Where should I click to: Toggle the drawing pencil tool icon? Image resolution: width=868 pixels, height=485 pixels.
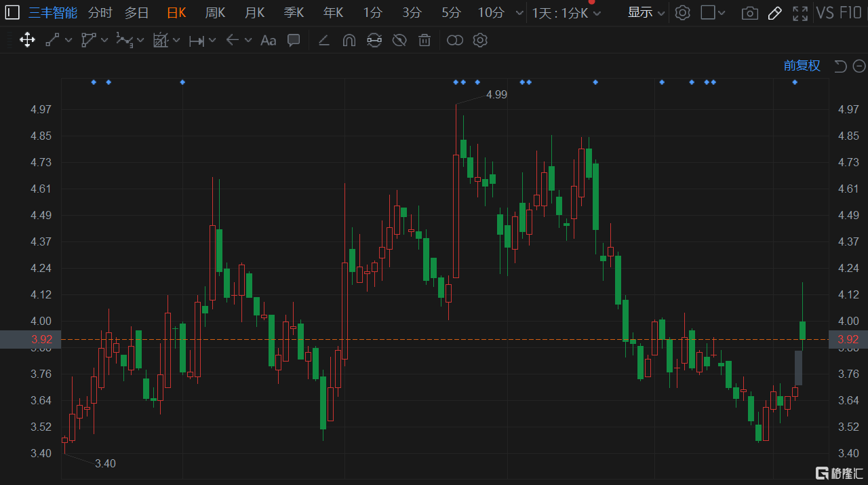click(774, 13)
